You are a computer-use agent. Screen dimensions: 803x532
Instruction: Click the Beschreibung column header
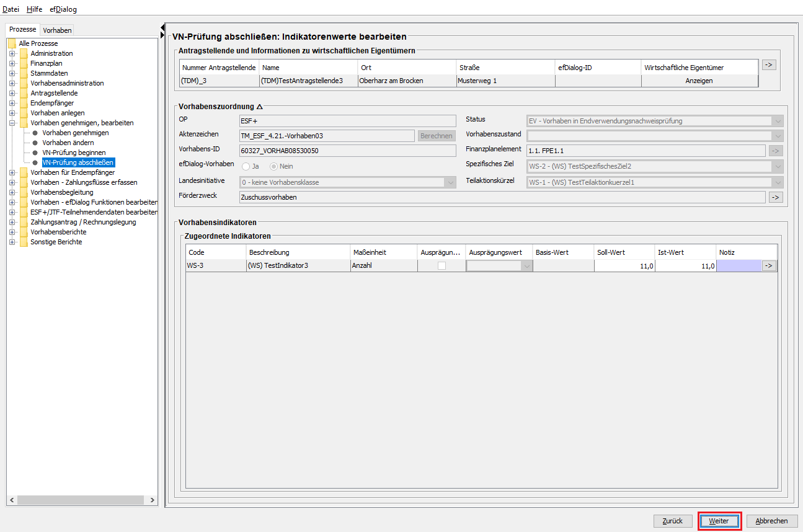point(298,252)
